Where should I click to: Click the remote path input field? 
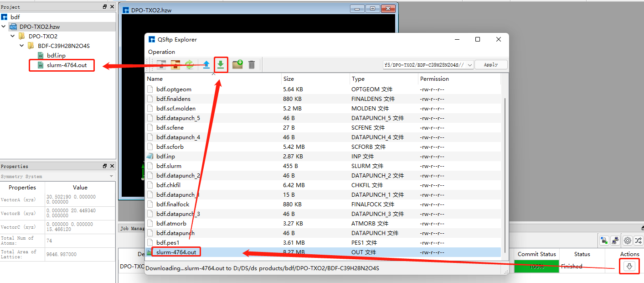coord(424,65)
